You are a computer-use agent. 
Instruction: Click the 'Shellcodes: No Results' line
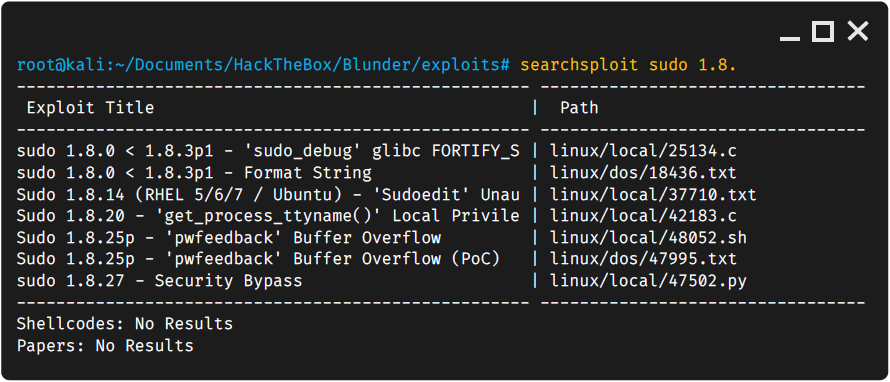click(x=125, y=324)
